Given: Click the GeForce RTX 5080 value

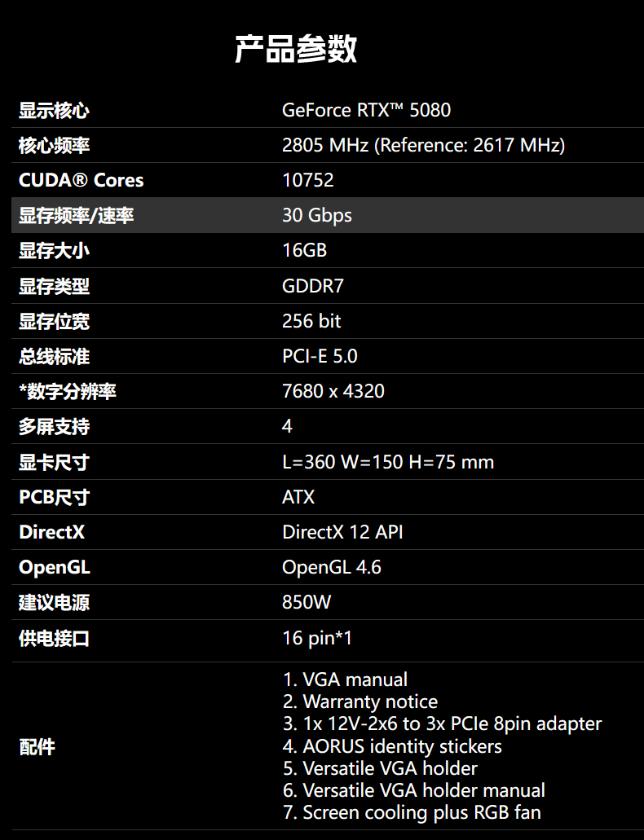Looking at the screenshot, I should click(366, 111).
